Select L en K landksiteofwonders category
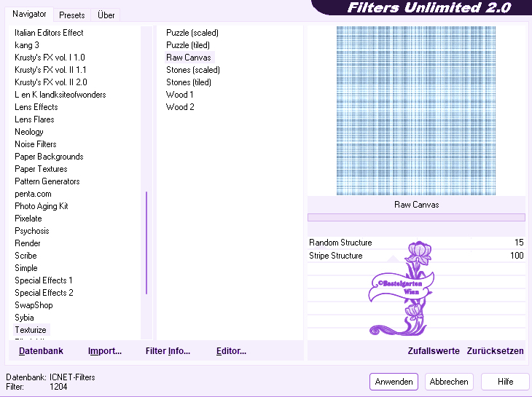This screenshot has width=532, height=397. [x=60, y=95]
